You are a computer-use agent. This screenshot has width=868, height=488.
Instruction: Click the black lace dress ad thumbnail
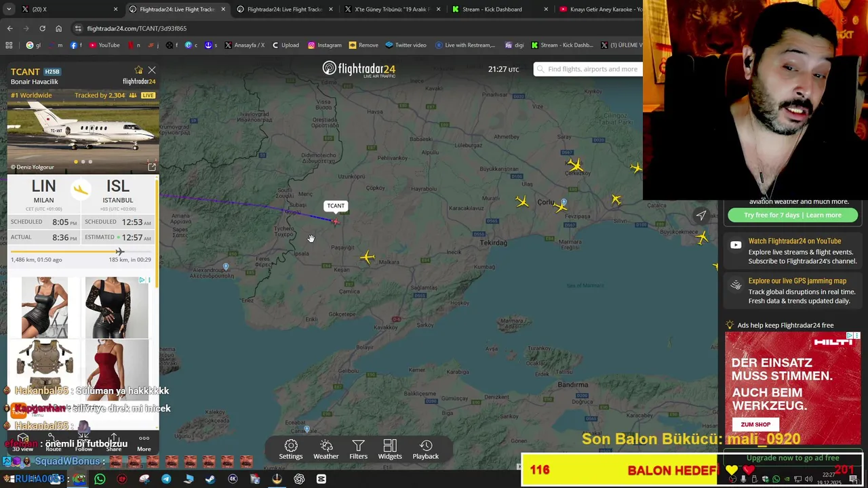pyautogui.click(x=117, y=307)
